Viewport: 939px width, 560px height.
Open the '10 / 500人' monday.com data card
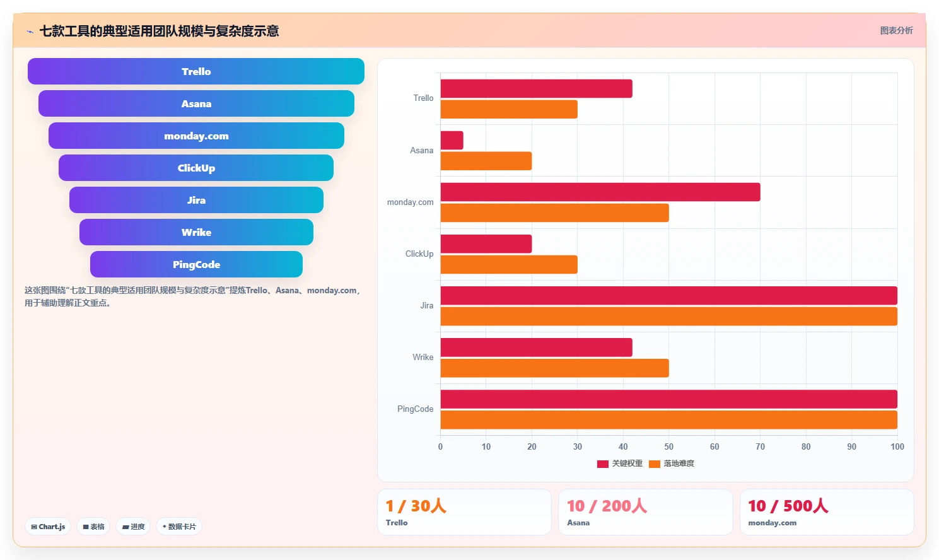[x=827, y=512]
